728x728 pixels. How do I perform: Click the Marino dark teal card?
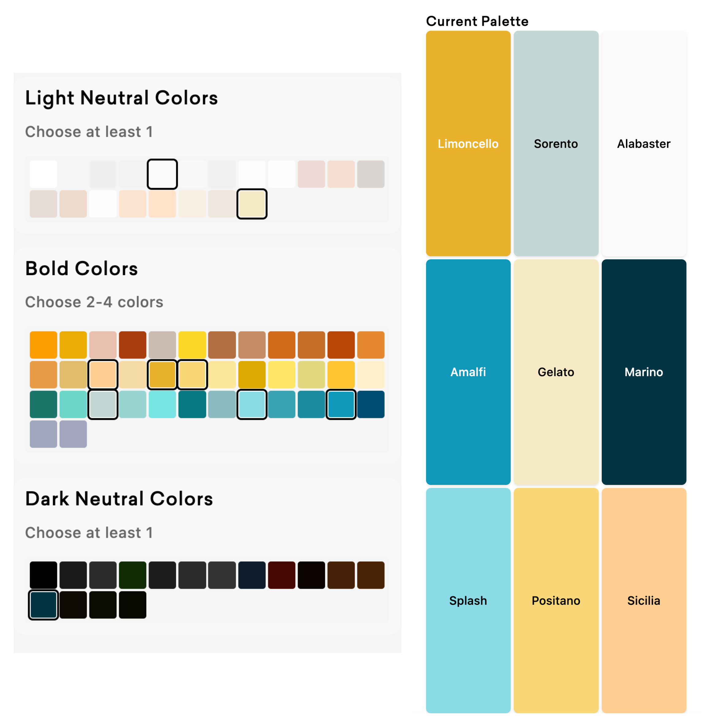(643, 372)
